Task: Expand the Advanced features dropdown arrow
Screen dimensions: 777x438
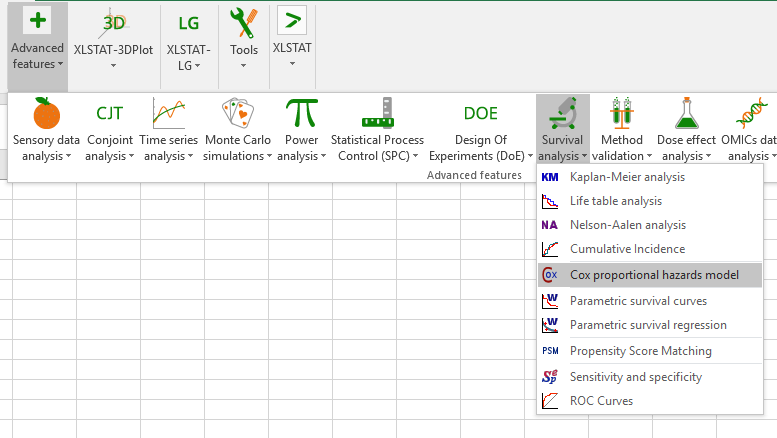Action: pos(60,64)
